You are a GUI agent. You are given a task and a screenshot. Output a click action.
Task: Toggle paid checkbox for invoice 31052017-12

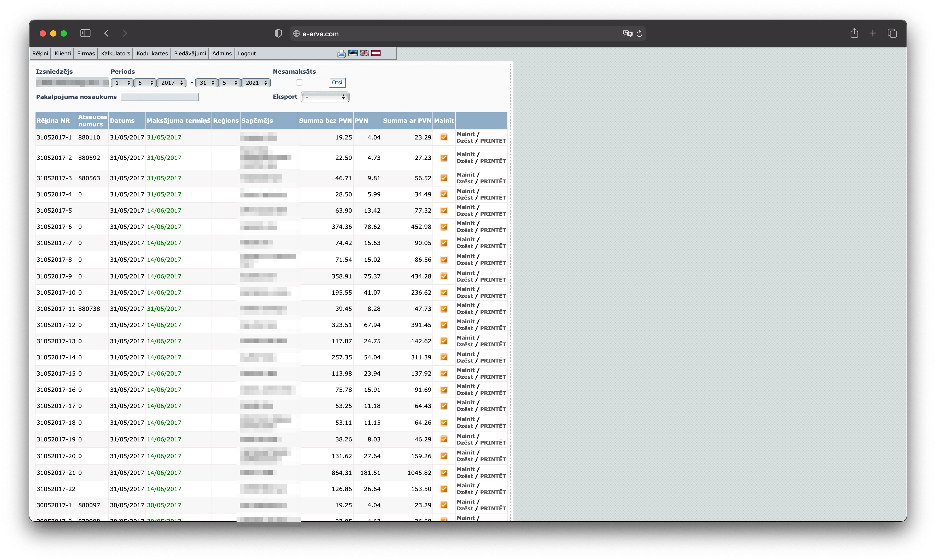444,325
